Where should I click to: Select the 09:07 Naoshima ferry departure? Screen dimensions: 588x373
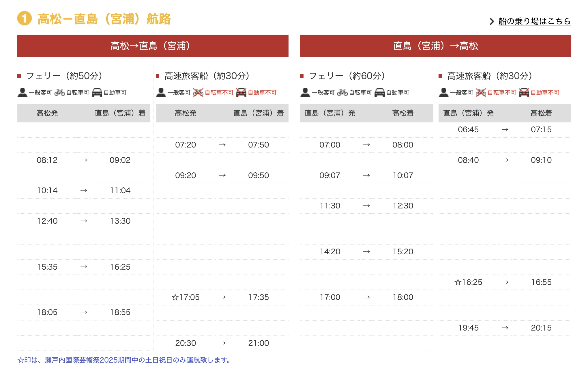coord(330,175)
